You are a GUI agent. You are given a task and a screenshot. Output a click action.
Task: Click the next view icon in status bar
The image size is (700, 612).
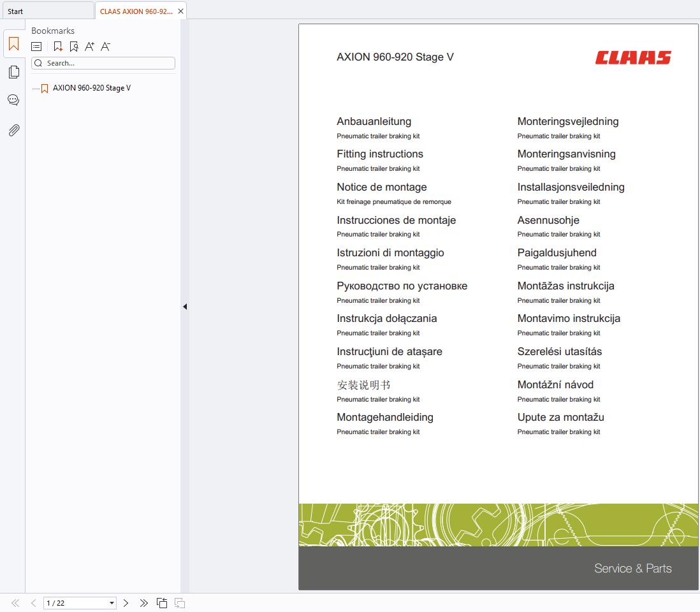[x=180, y=603]
